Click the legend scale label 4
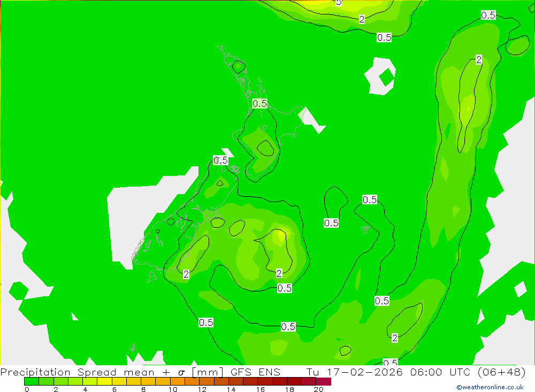This screenshot has height=392, width=535. 85,389
